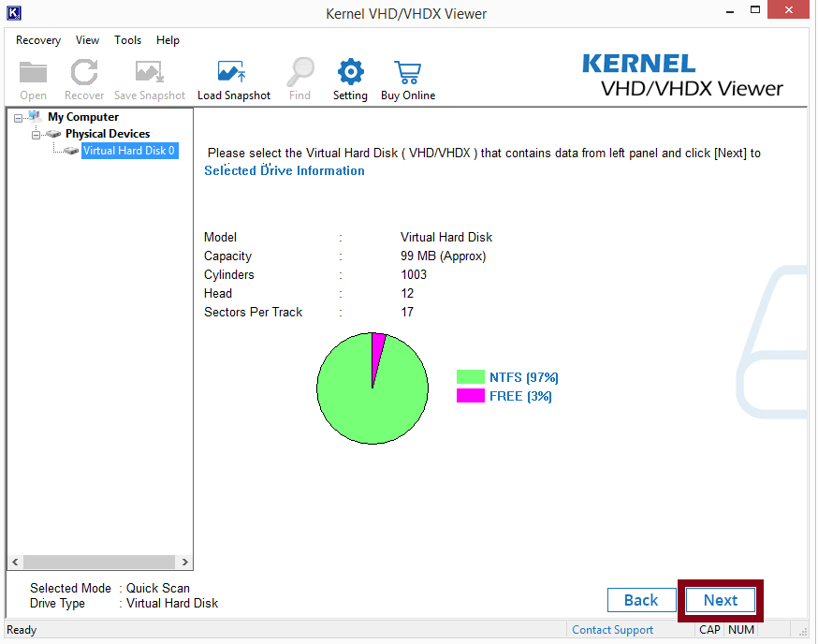Click the 'Selected Drive Information' heading
Image resolution: width=818 pixels, height=644 pixels.
[285, 170]
